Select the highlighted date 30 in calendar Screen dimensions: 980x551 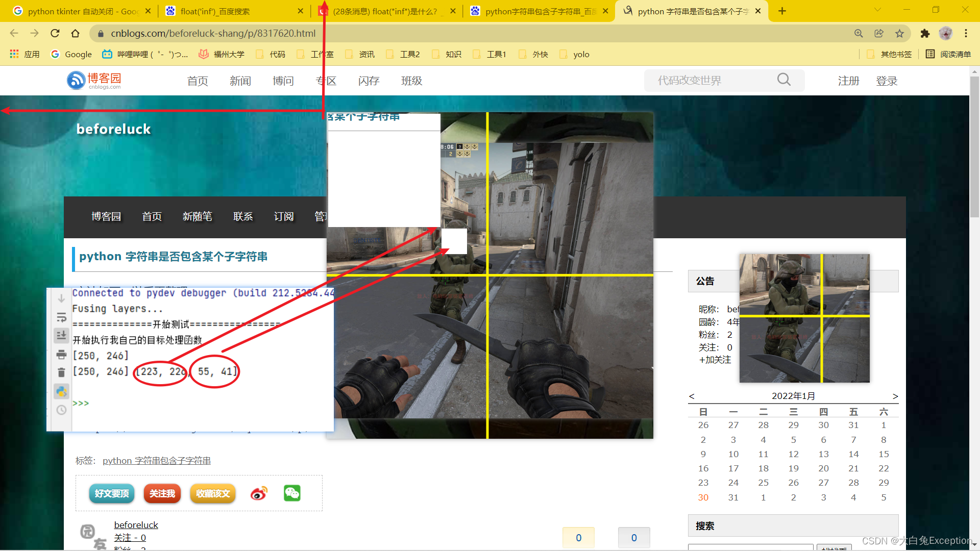[x=703, y=497]
